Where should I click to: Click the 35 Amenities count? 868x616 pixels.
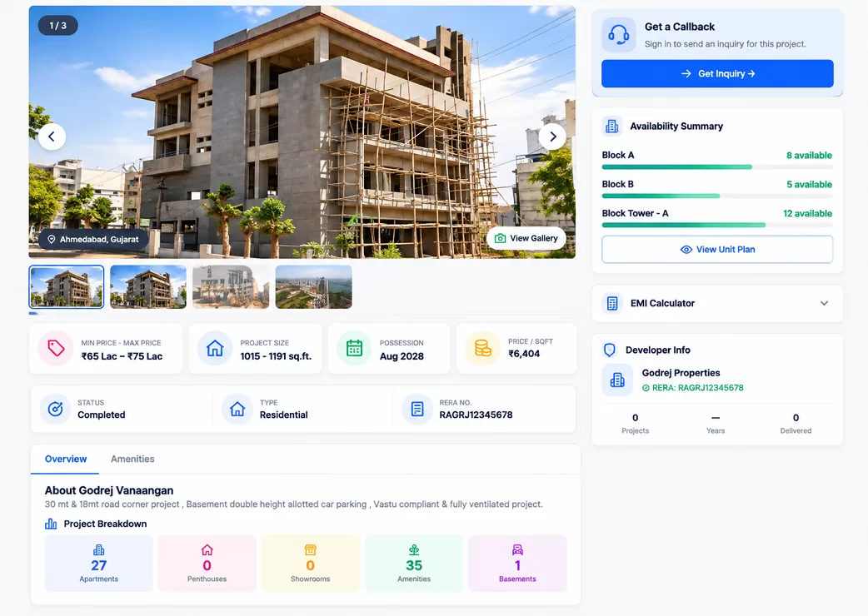click(x=414, y=565)
